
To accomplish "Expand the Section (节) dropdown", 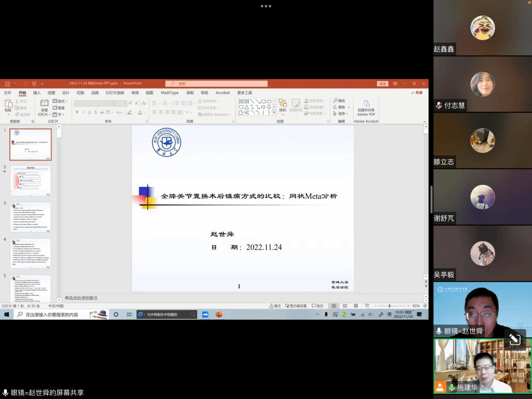I will tap(60, 115).
